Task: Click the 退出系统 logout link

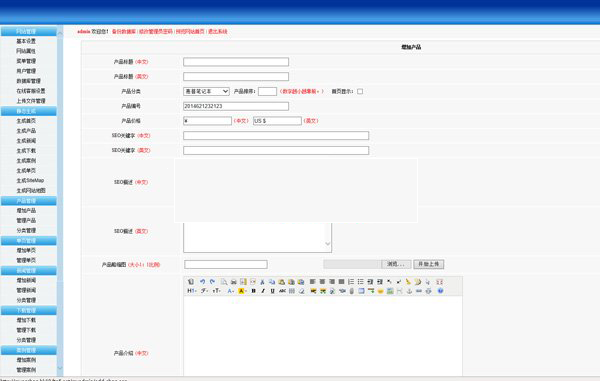Action: coord(218,31)
